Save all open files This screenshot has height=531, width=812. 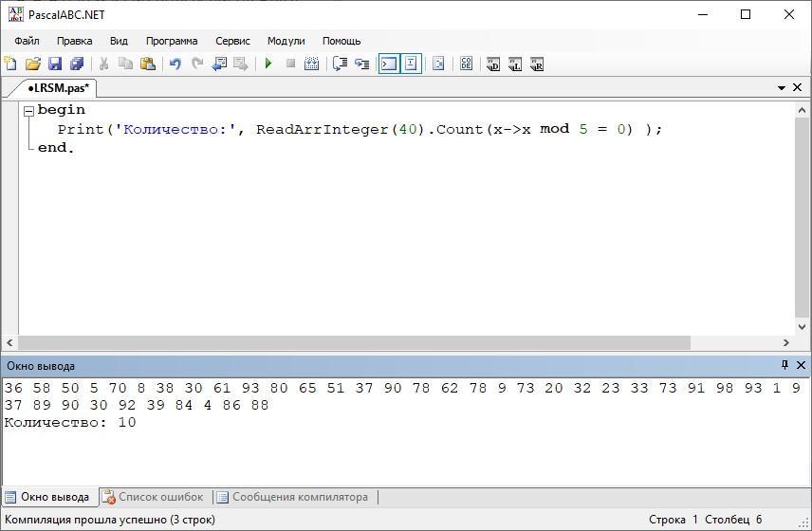77,64
